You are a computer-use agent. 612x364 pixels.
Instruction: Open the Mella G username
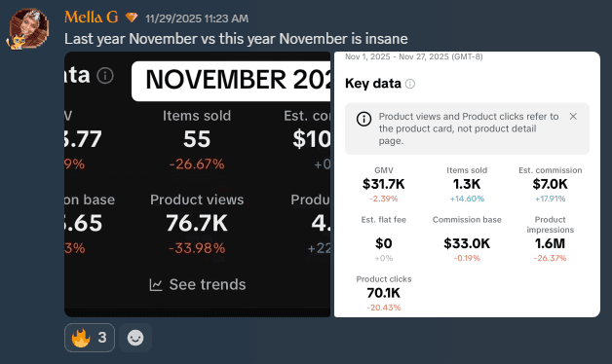[91, 18]
